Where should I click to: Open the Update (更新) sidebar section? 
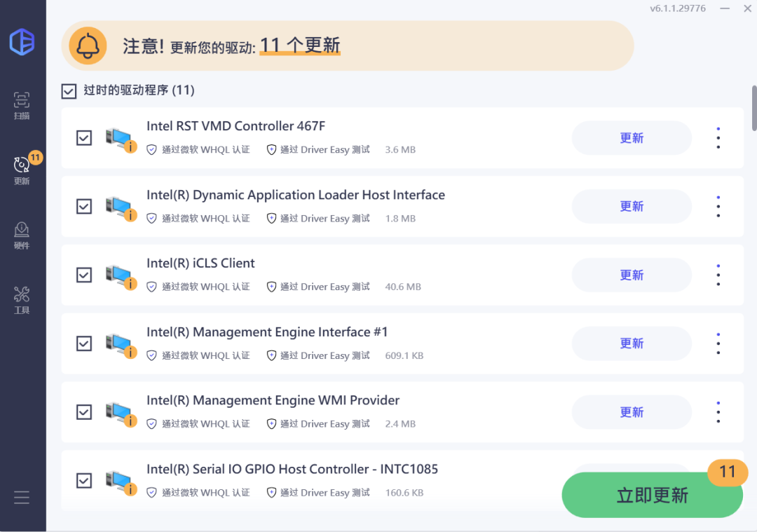pyautogui.click(x=22, y=170)
